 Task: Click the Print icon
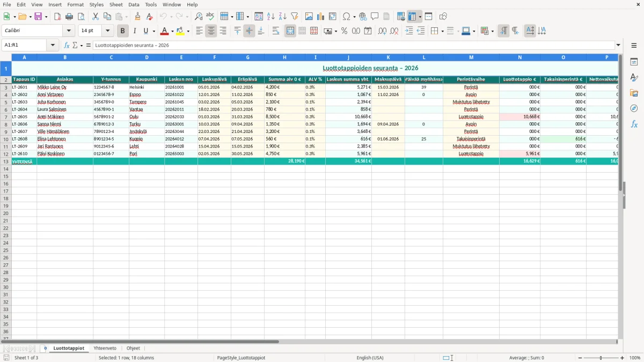(x=69, y=17)
